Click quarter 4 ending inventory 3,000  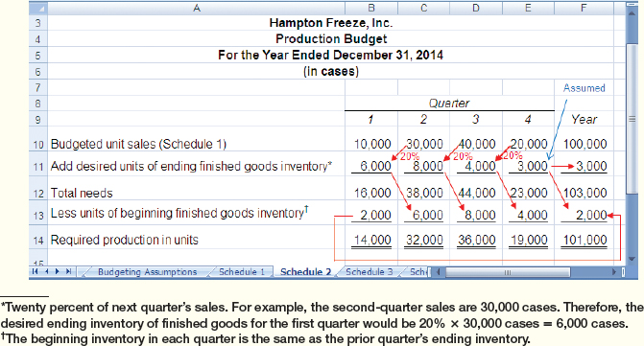(533, 167)
